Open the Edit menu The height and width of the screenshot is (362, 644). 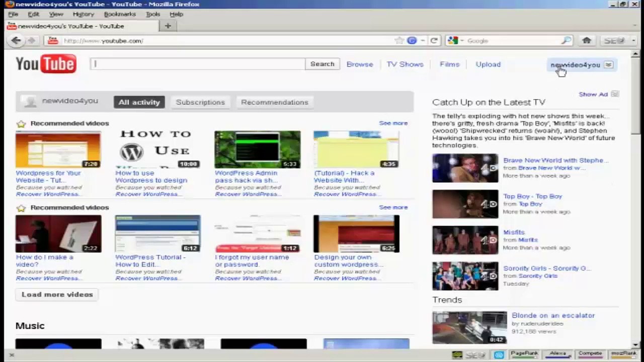(33, 14)
